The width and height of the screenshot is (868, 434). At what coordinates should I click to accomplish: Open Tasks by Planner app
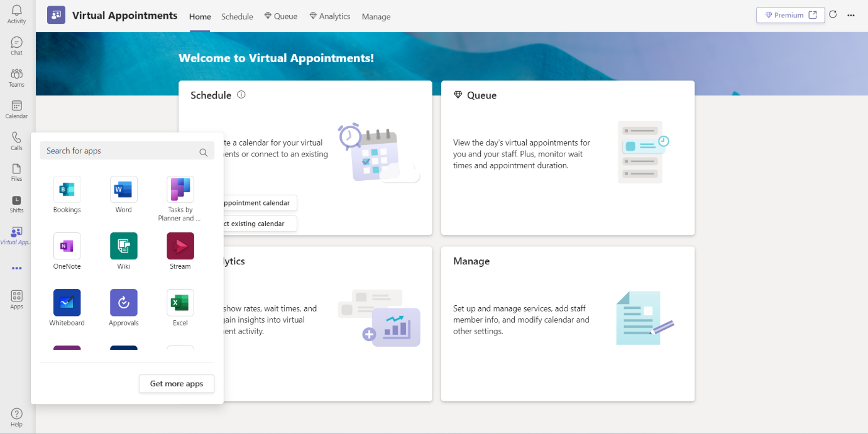point(180,198)
